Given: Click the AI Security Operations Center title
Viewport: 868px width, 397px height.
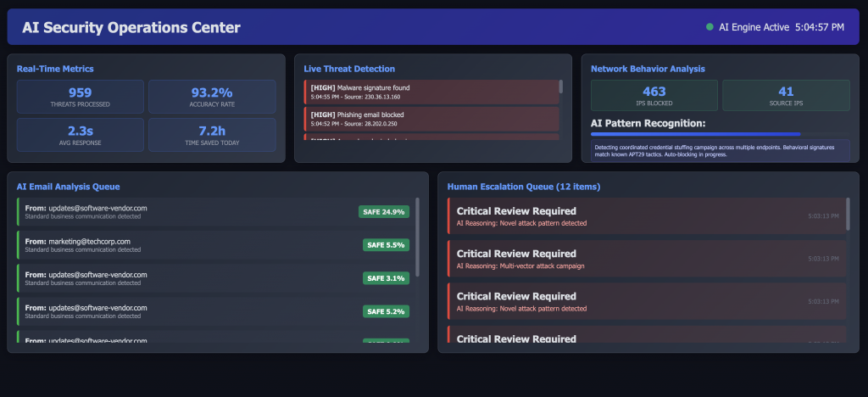Looking at the screenshot, I should [x=131, y=27].
